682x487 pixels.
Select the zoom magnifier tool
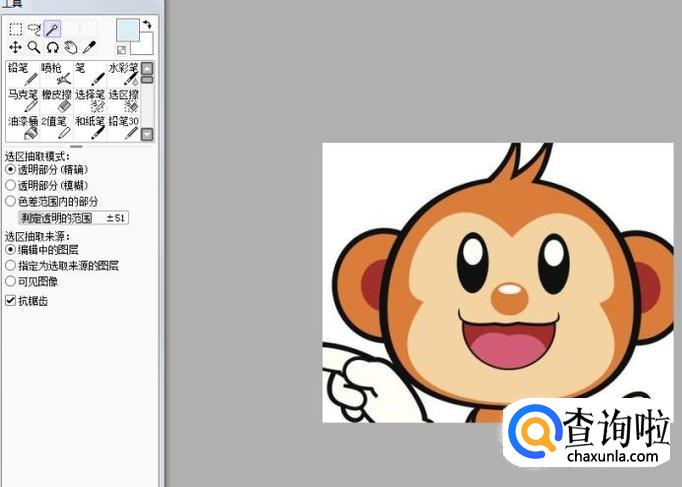[x=34, y=47]
